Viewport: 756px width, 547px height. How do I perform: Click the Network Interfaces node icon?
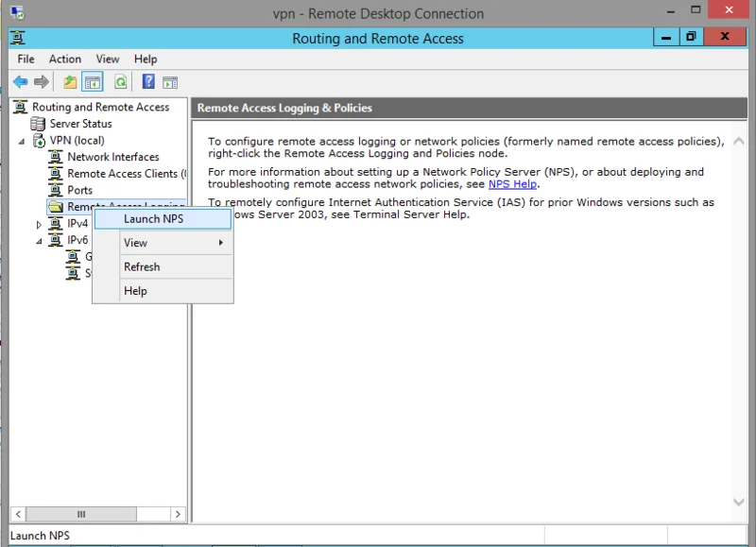(56, 157)
